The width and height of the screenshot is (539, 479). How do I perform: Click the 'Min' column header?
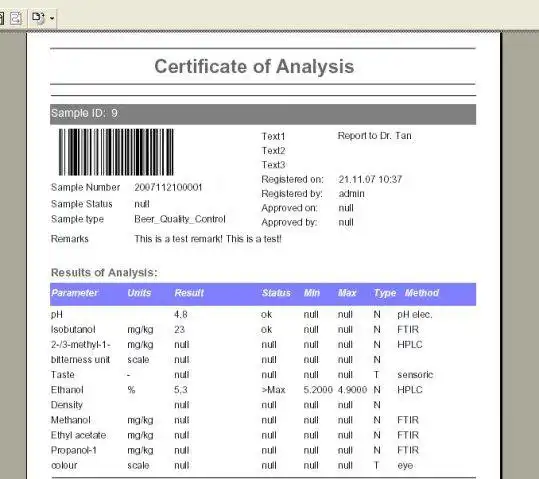pos(312,293)
